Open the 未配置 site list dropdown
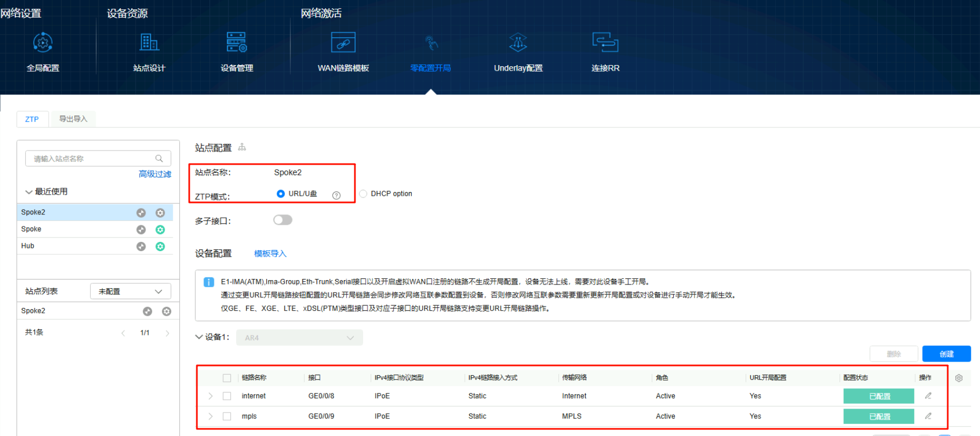Viewport: 980px width, 436px height. pyautogui.click(x=130, y=292)
